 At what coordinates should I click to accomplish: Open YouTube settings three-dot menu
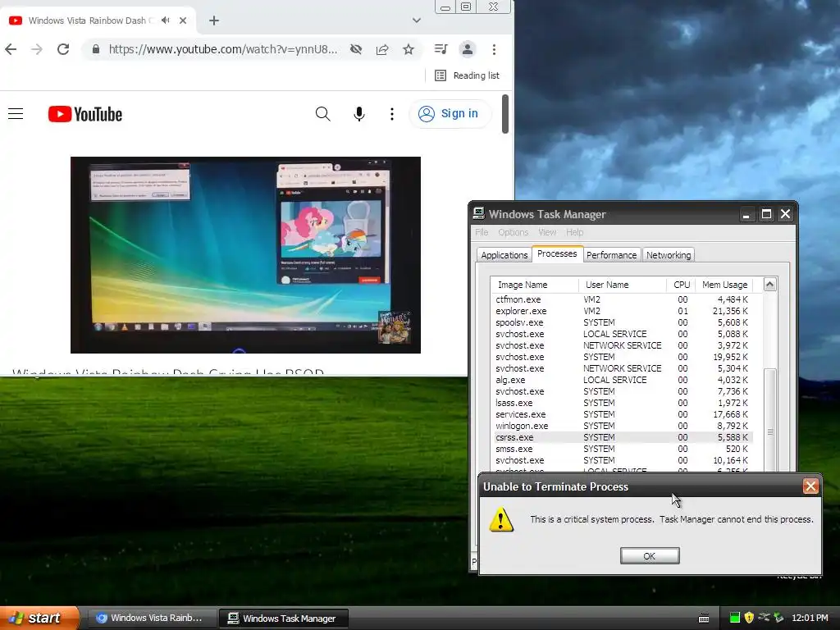point(392,113)
